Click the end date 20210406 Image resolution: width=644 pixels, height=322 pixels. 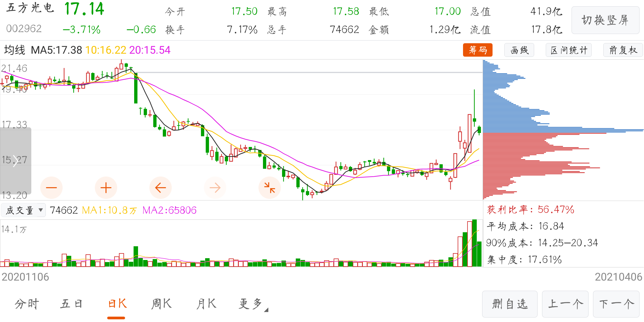click(x=618, y=277)
